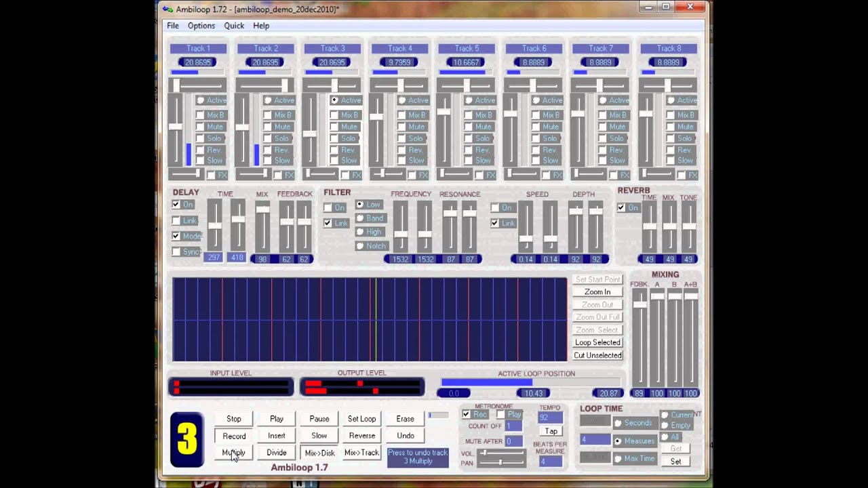The image size is (868, 488).
Task: Select the Max Time loop option
Action: point(618,459)
